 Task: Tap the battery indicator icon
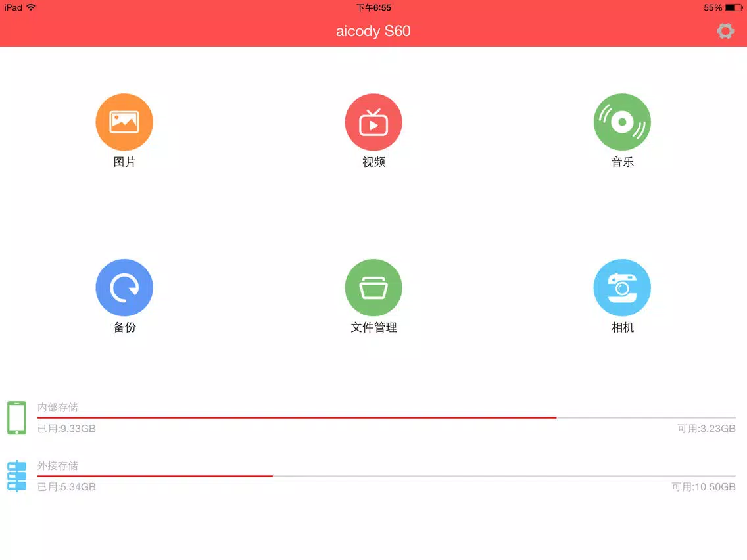[734, 8]
